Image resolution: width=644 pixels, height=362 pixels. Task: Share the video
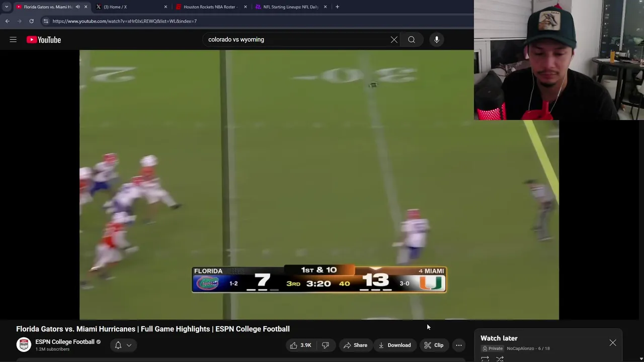click(x=355, y=345)
